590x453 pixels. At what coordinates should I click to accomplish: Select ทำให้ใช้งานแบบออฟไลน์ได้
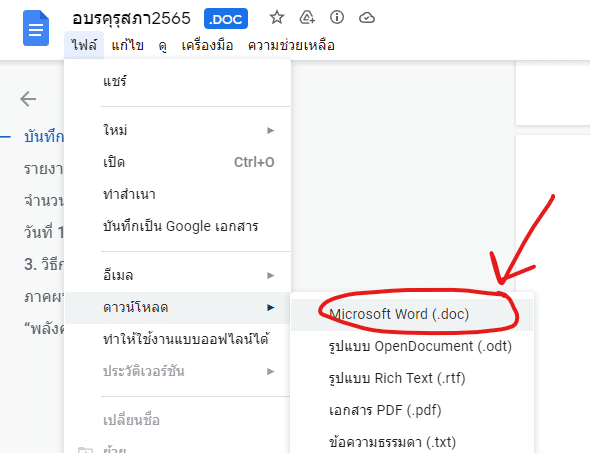(x=177, y=339)
